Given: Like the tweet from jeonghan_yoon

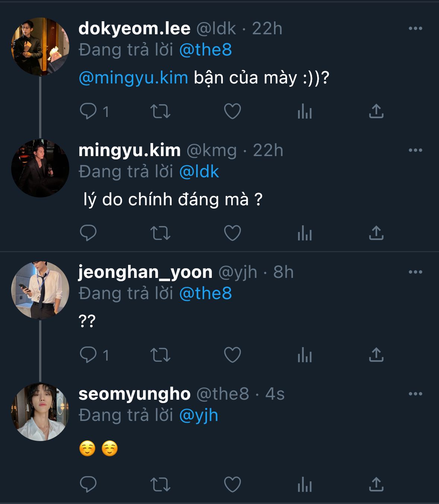Looking at the screenshot, I should coord(232,355).
